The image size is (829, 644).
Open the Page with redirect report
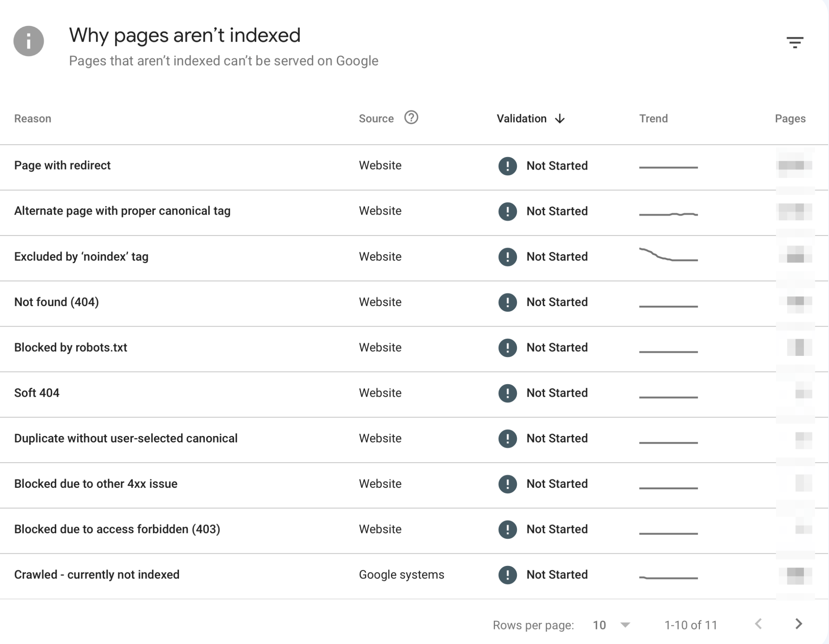tap(62, 166)
